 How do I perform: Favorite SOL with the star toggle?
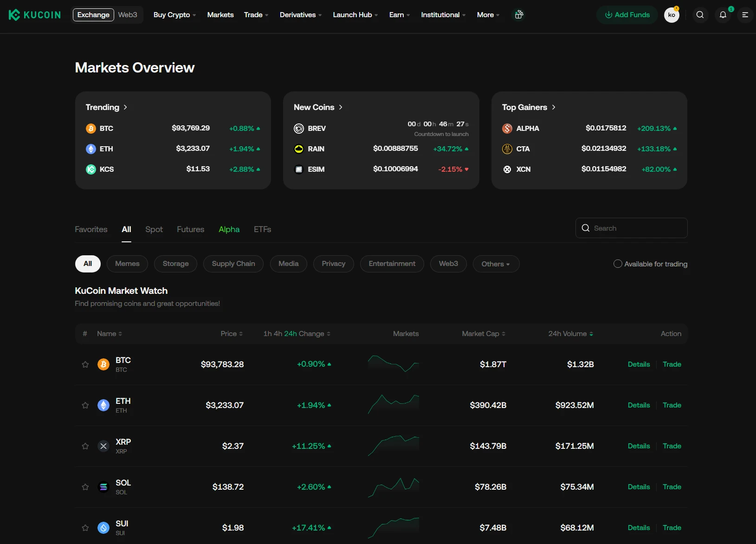click(x=85, y=487)
